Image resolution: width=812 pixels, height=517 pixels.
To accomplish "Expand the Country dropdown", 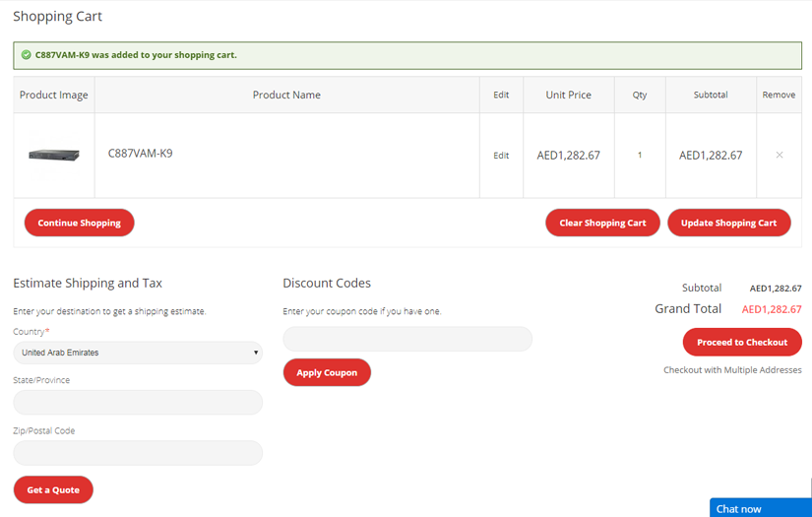I will (138, 353).
